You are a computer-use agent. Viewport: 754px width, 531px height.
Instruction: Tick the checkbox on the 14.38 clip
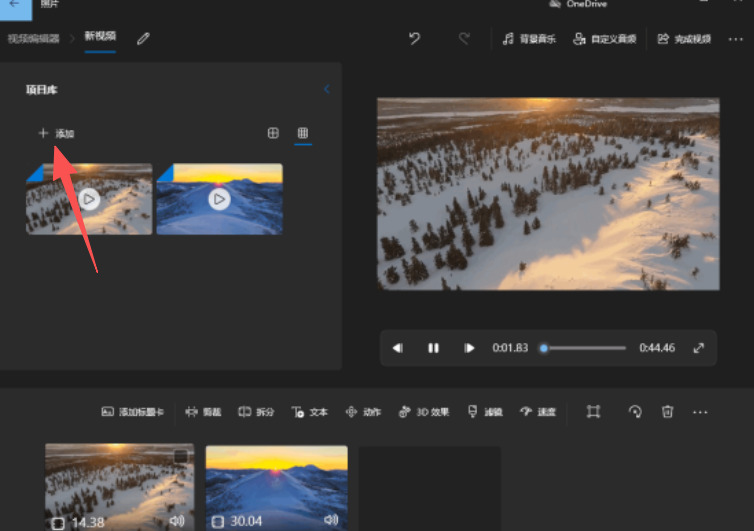(x=181, y=456)
